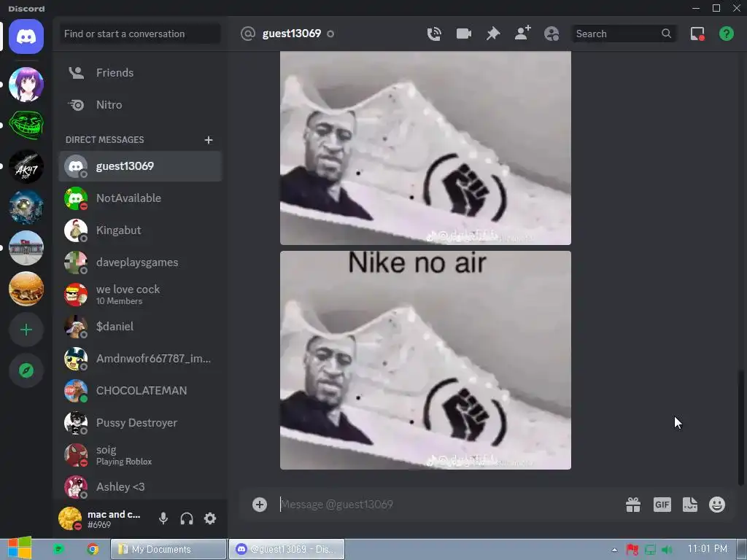Open NotAvailable conversation

click(x=140, y=198)
